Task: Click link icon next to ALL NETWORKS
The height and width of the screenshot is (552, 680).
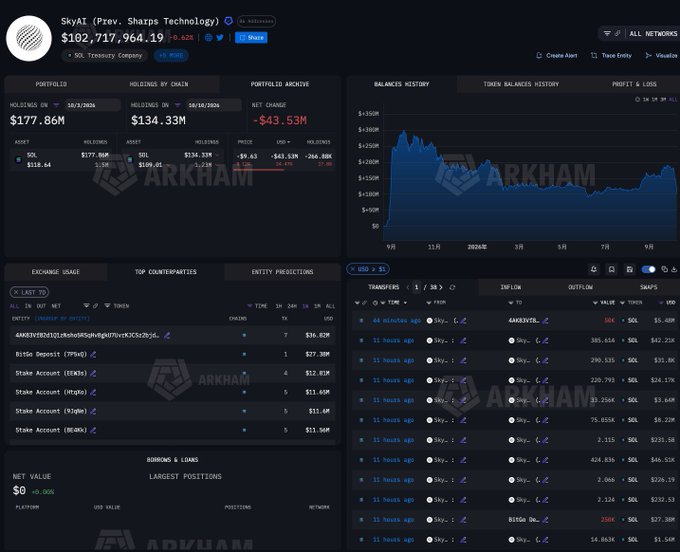Action: (x=618, y=33)
